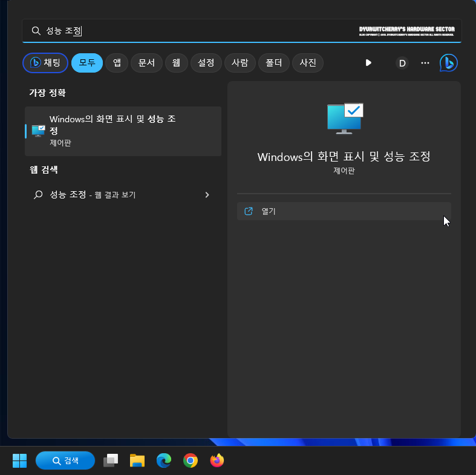The width and height of the screenshot is (476, 475).
Task: Click the magnifier icon in search box
Action: pyautogui.click(x=36, y=31)
